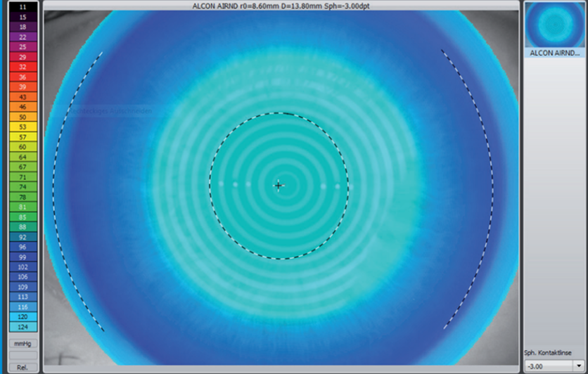
Task: Click the blank button below mmHg
Action: point(23,355)
